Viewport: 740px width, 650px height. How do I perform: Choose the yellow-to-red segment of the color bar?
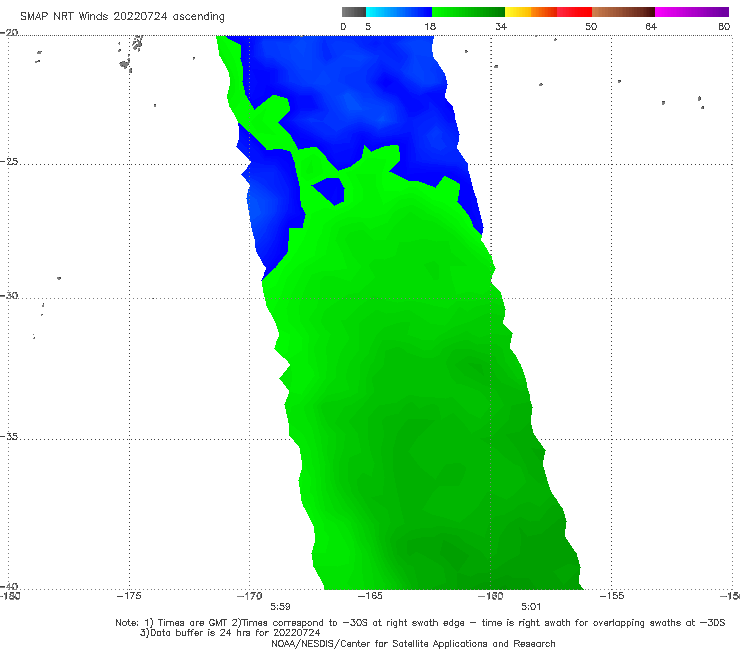[x=548, y=12]
